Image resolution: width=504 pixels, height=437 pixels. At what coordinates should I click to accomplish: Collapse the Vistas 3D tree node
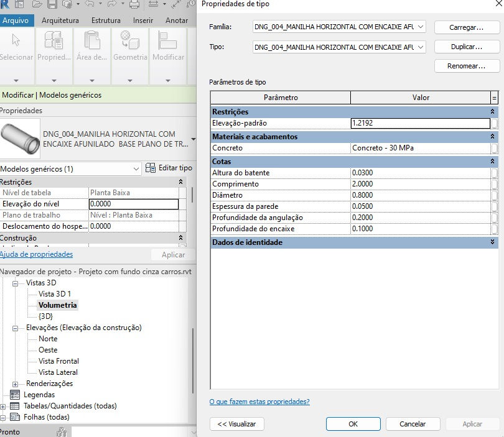15,283
